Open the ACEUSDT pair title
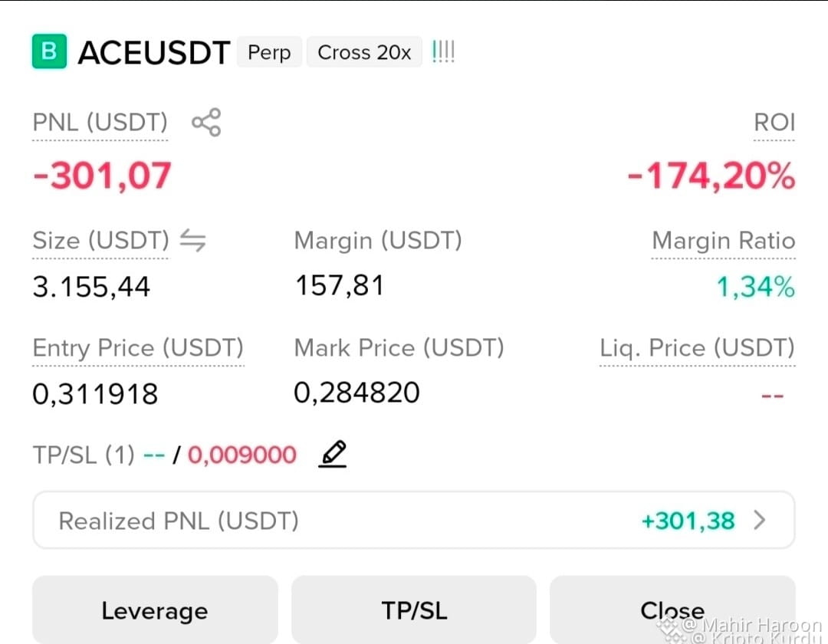This screenshot has width=828, height=644. pos(153,52)
